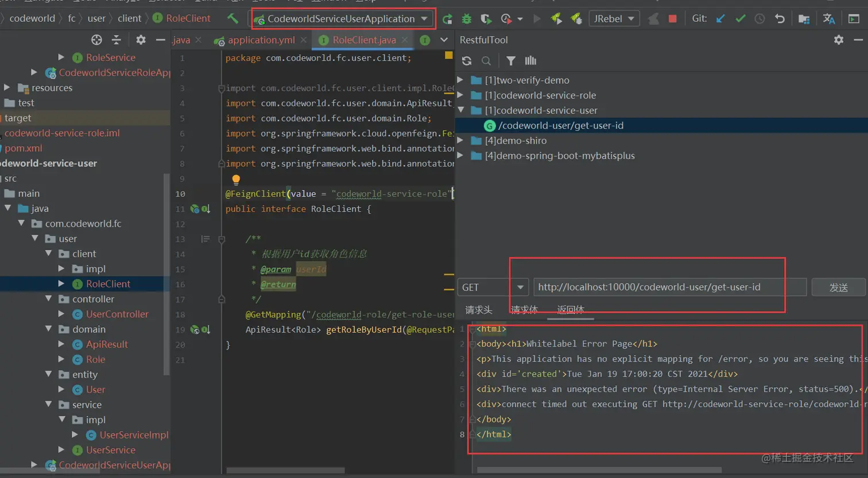Click the Debug bug icon
The height and width of the screenshot is (478, 868).
[466, 19]
